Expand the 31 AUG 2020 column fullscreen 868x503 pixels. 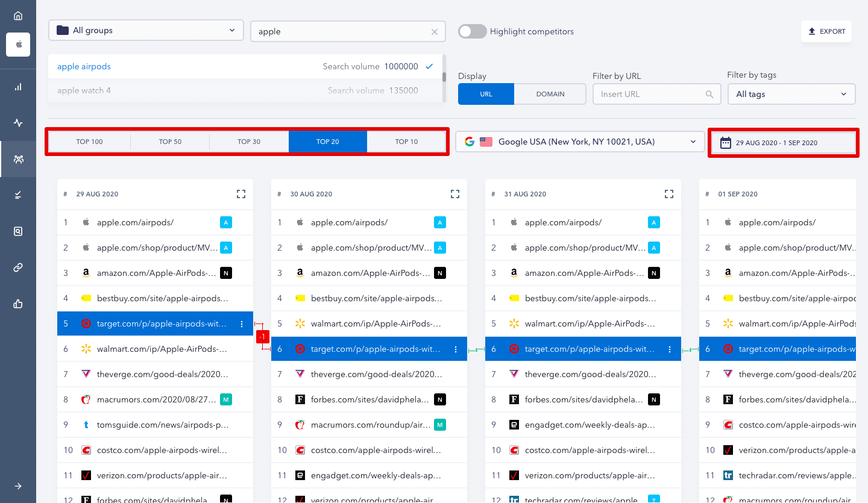(668, 194)
